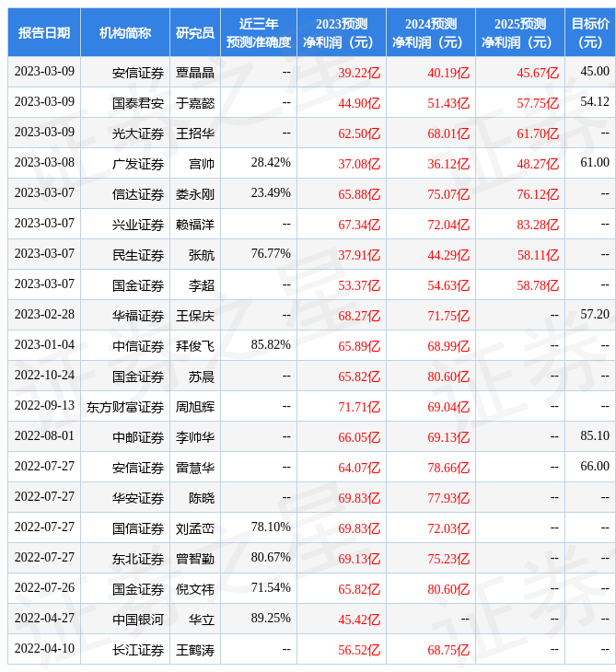Click the 报告日期 column header
The image size is (616, 672).
pos(44,32)
